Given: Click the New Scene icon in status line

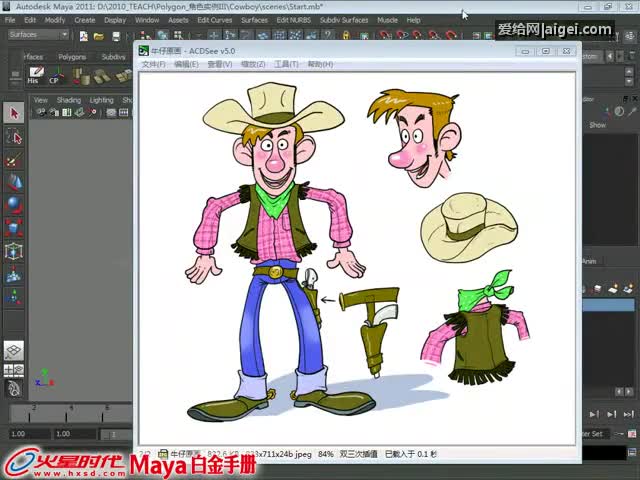Looking at the screenshot, I should 84,36.
